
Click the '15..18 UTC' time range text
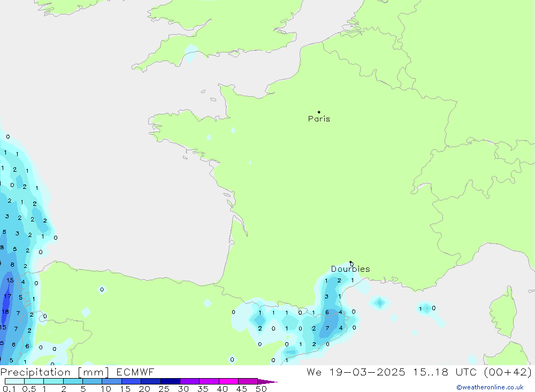pyautogui.click(x=445, y=372)
